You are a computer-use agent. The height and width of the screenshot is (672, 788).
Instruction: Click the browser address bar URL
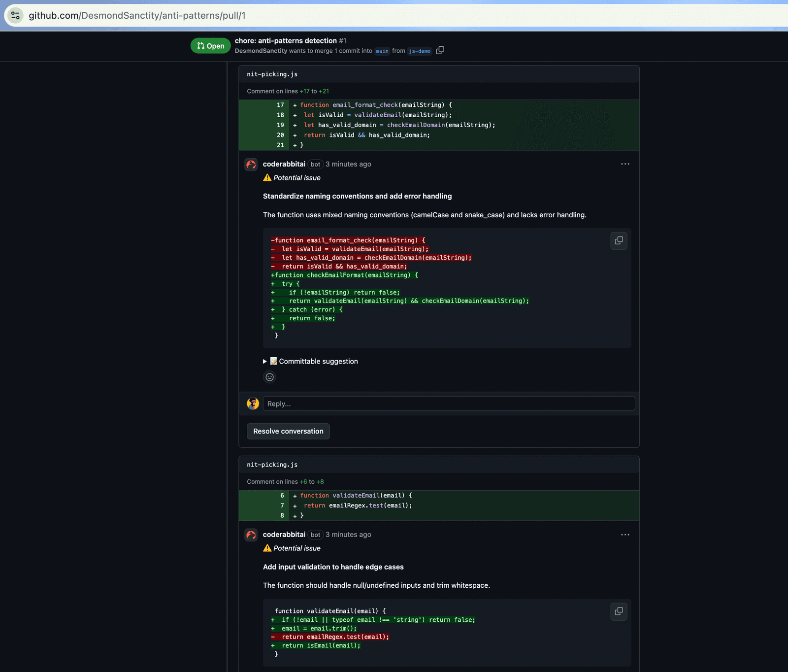tap(137, 15)
